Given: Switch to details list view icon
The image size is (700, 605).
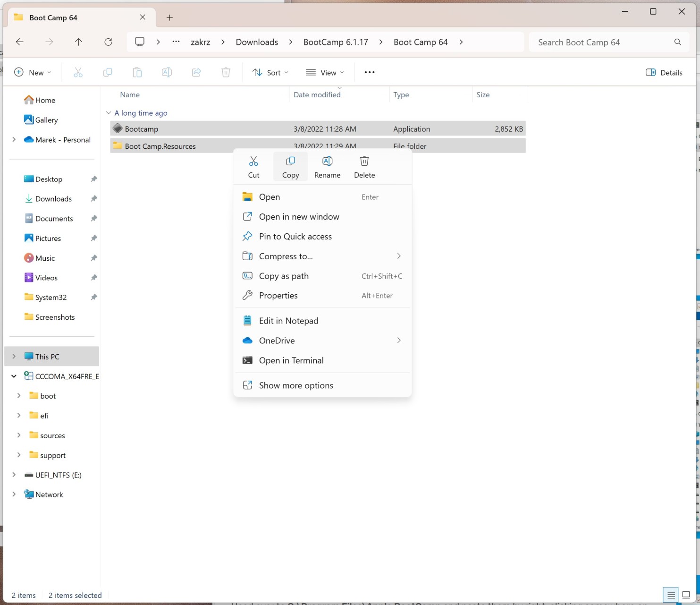Looking at the screenshot, I should coord(671,596).
